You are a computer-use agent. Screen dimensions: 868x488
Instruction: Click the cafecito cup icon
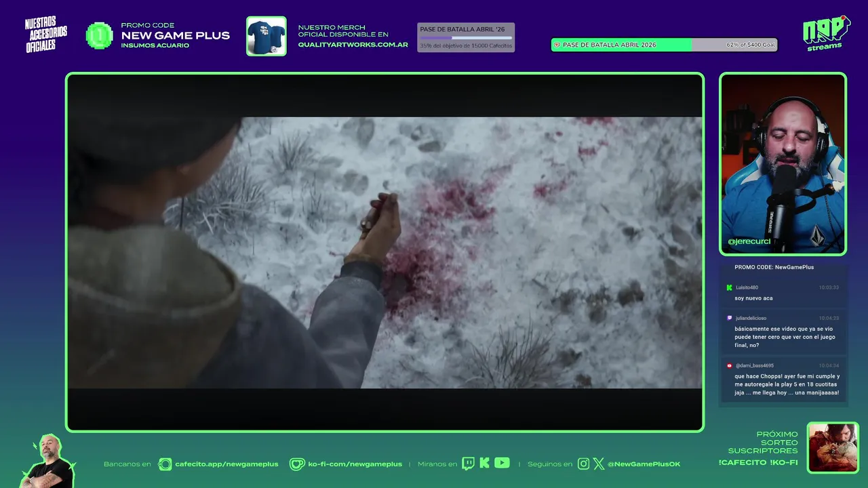[165, 464]
